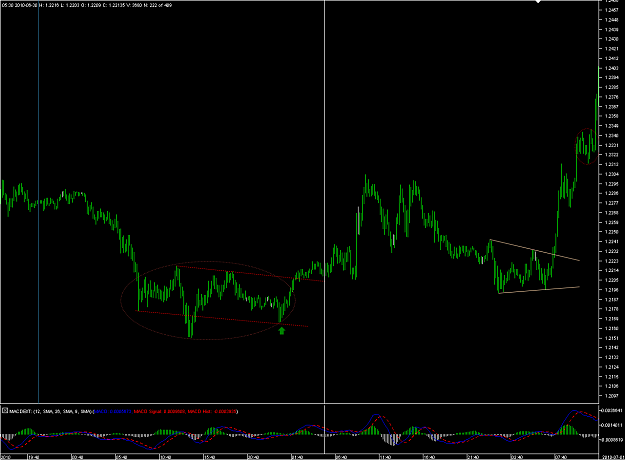This screenshot has width=625, height=460.
Task: Click the 0.0014011 MACD scale label
Action: [611, 425]
